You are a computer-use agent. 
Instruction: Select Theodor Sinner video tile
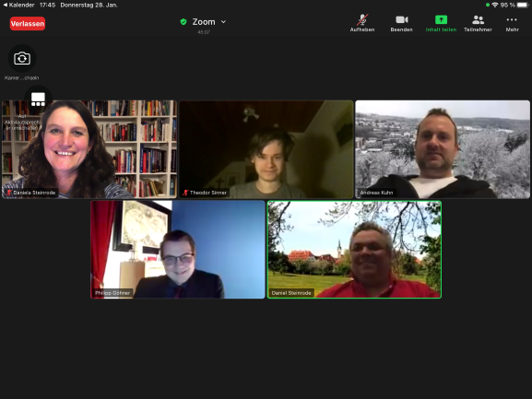pyautogui.click(x=266, y=149)
